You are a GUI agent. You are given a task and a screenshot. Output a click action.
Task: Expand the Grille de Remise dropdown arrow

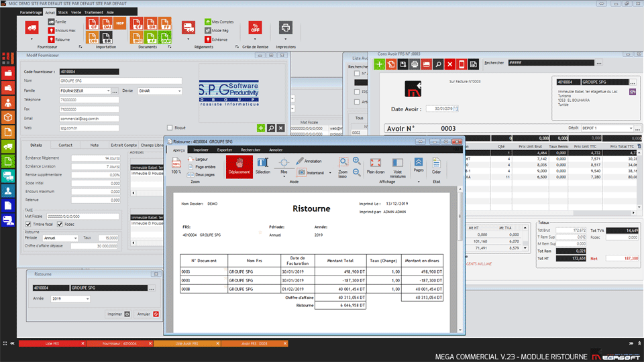255,40
